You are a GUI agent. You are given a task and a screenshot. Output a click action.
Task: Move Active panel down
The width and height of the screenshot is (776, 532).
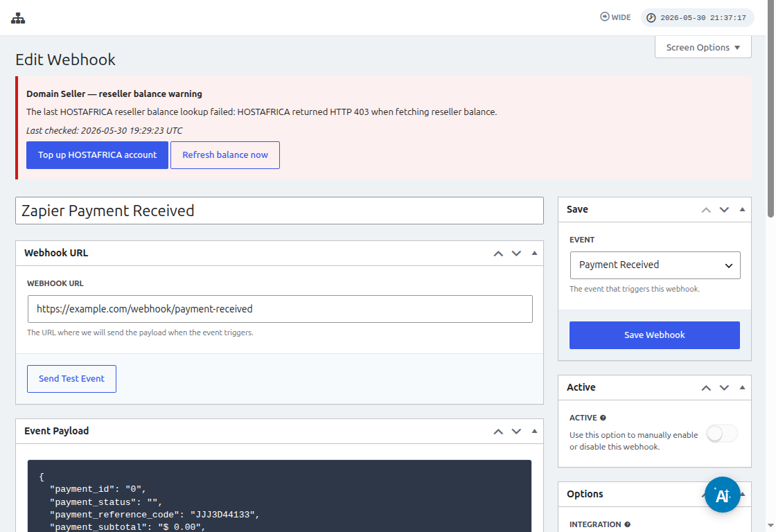point(724,388)
